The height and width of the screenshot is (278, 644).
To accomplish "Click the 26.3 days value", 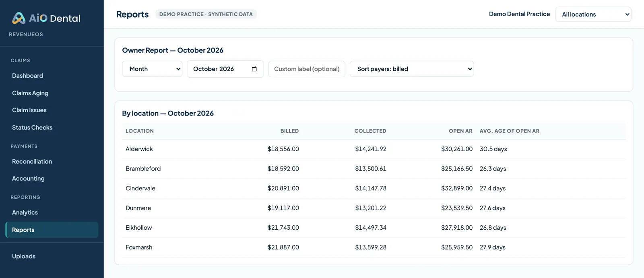I will pyautogui.click(x=493, y=169).
